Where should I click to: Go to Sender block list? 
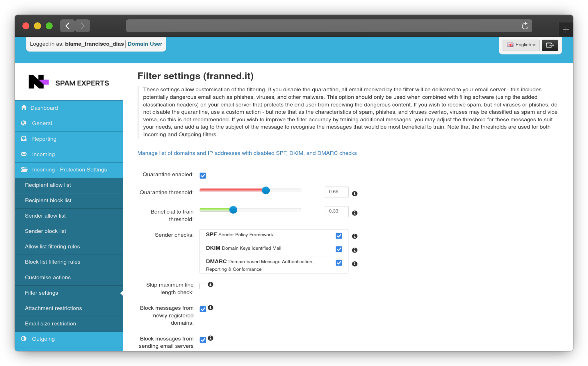(x=45, y=231)
